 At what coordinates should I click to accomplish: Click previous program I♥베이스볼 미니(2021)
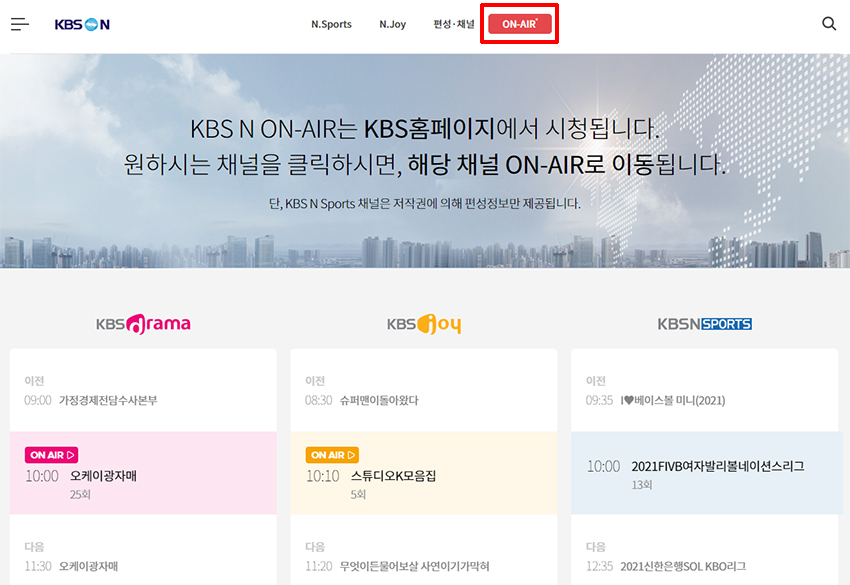point(673,401)
